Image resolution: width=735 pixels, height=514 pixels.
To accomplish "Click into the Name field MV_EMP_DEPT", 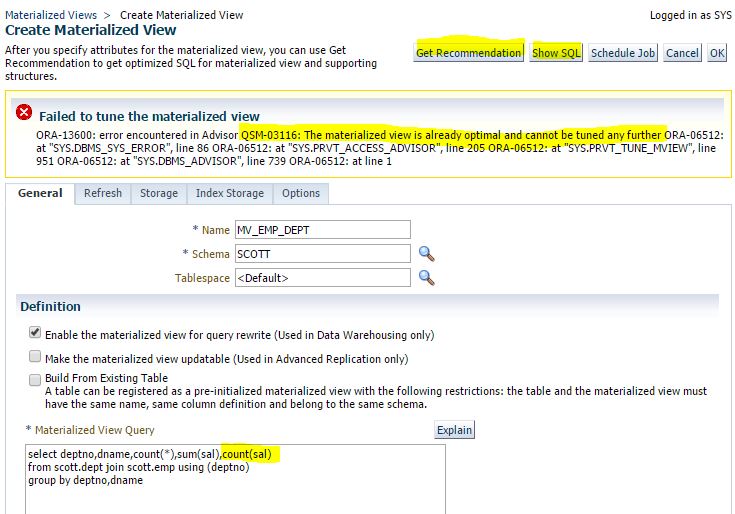I will point(322,230).
